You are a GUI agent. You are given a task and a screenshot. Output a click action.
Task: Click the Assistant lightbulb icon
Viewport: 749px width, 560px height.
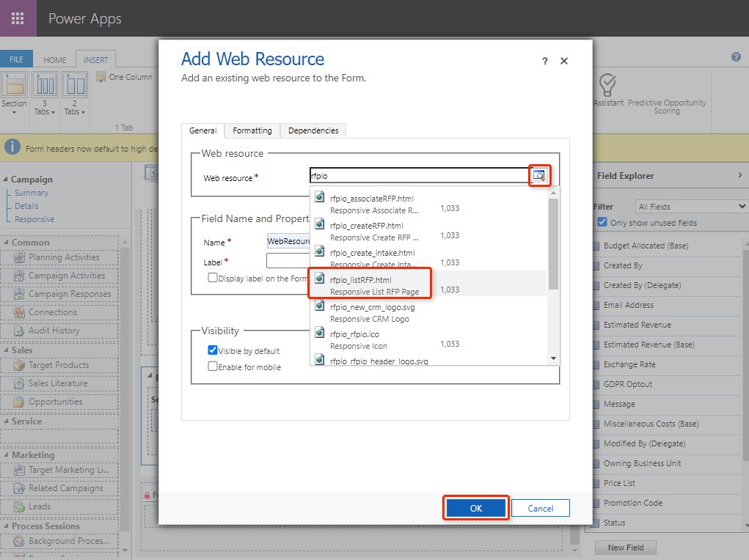tap(607, 85)
